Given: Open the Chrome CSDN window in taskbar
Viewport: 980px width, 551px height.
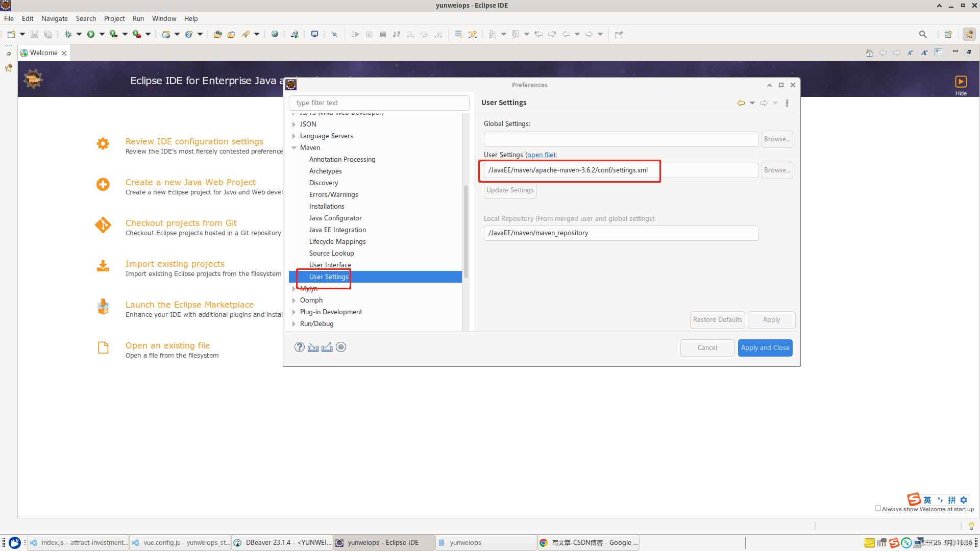Looking at the screenshot, I should 589,543.
